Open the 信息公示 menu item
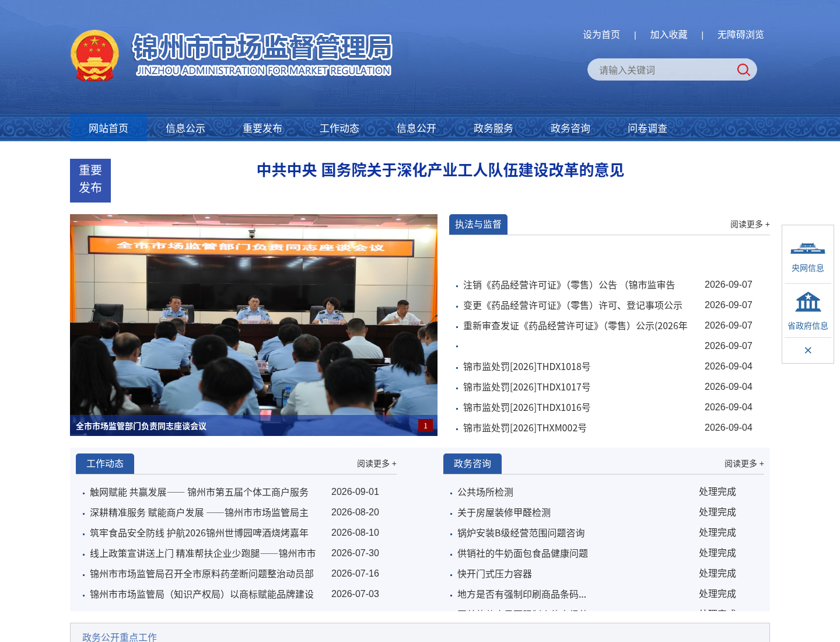840x642 pixels. [x=185, y=128]
